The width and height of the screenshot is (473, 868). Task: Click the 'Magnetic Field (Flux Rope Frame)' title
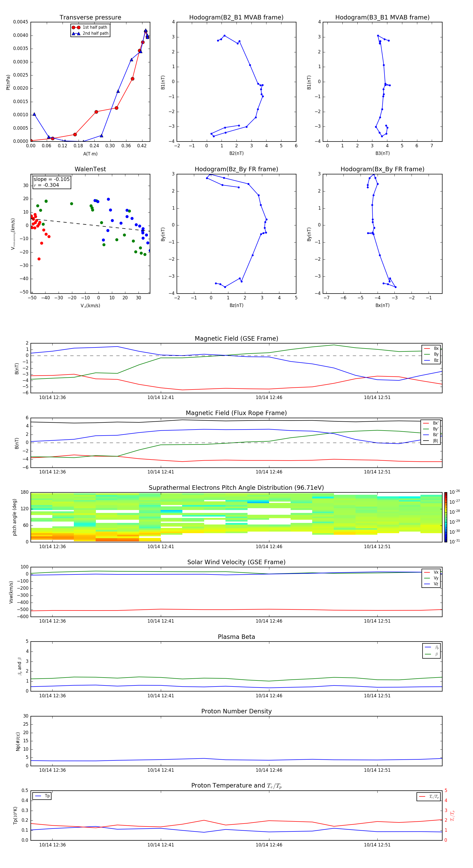point(236,413)
